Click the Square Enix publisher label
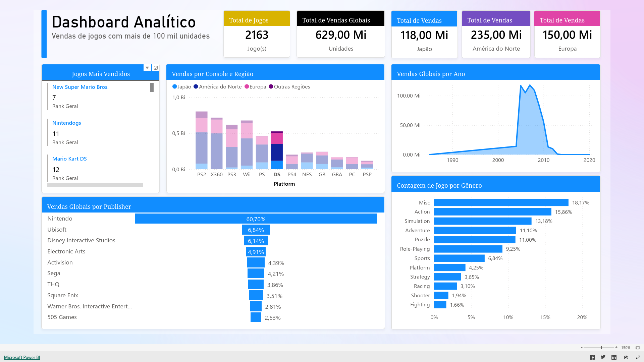Viewport: 644px width, 362px height. point(63,295)
